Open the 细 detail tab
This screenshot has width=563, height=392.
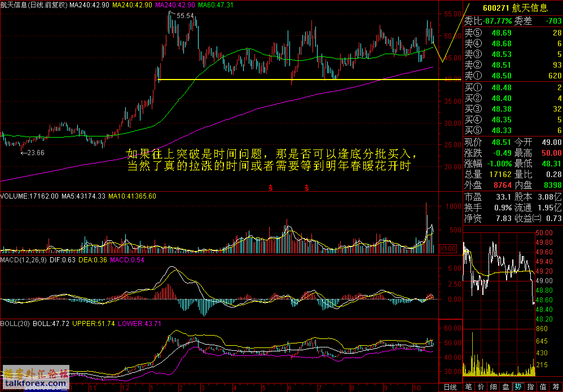493,387
